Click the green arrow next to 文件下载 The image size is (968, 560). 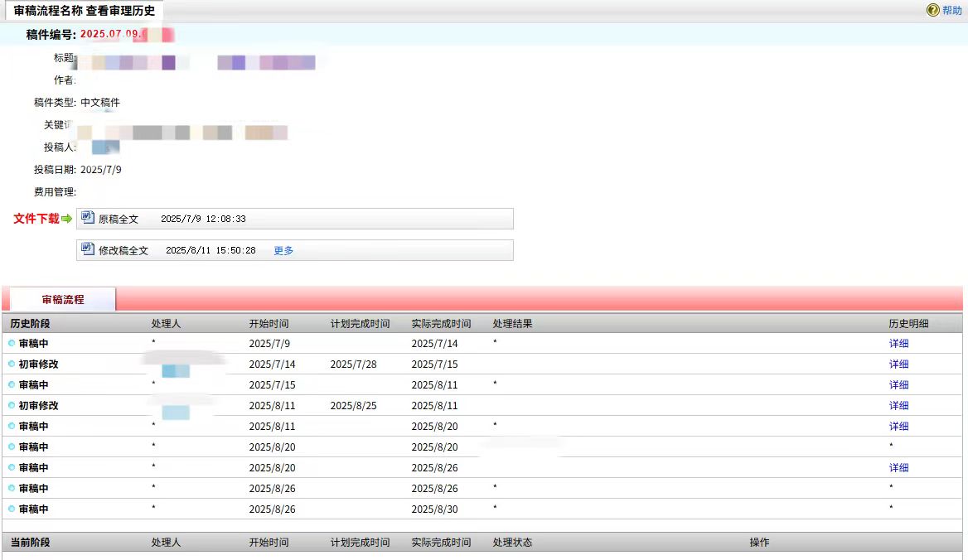(67, 219)
